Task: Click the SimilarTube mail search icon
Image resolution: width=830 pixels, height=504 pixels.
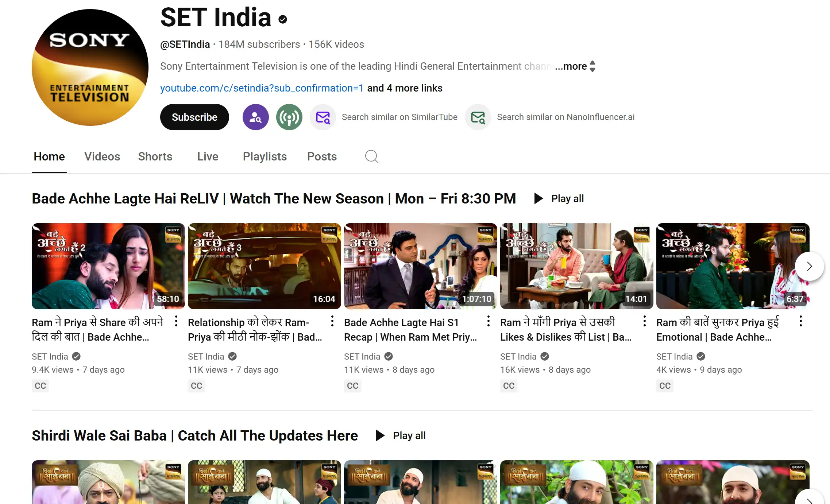Action: pyautogui.click(x=323, y=117)
